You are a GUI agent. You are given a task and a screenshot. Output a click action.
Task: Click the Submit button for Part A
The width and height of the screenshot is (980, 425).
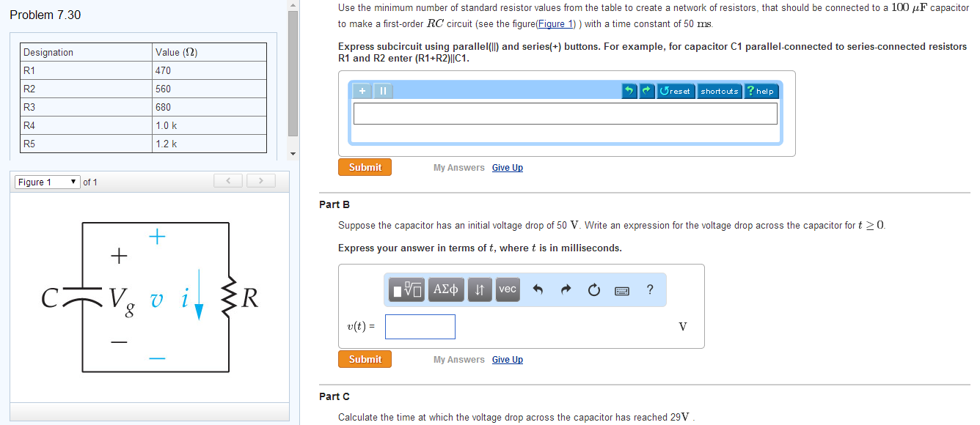click(365, 167)
